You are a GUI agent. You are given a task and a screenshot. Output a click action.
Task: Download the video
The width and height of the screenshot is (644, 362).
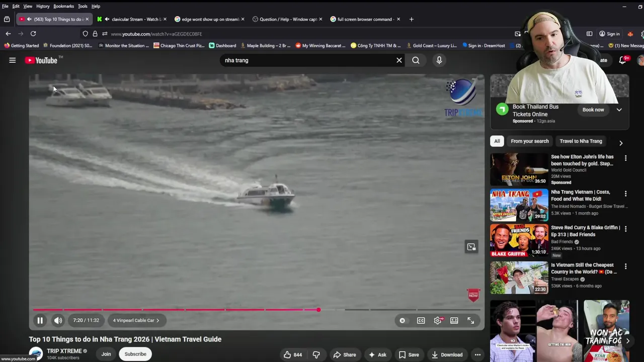[447, 355]
